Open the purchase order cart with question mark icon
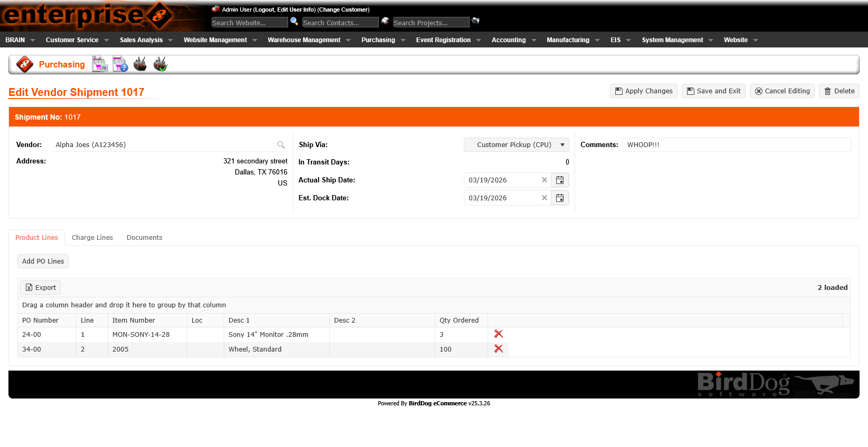 point(120,64)
